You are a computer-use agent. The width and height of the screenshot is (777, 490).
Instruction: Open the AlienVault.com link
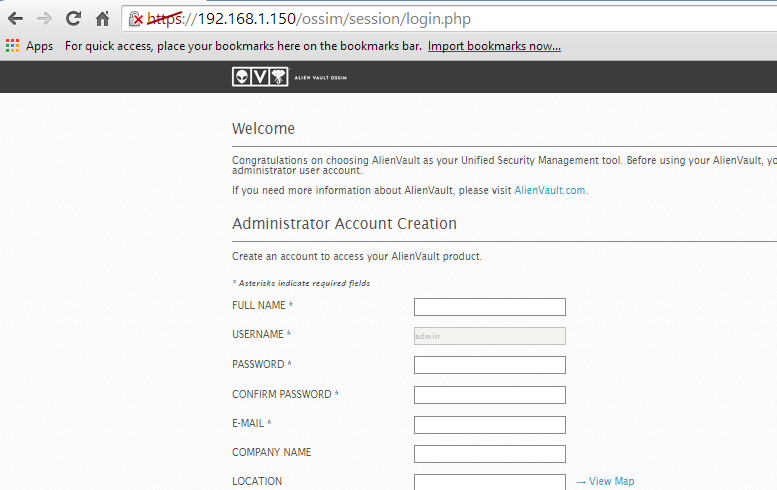550,190
